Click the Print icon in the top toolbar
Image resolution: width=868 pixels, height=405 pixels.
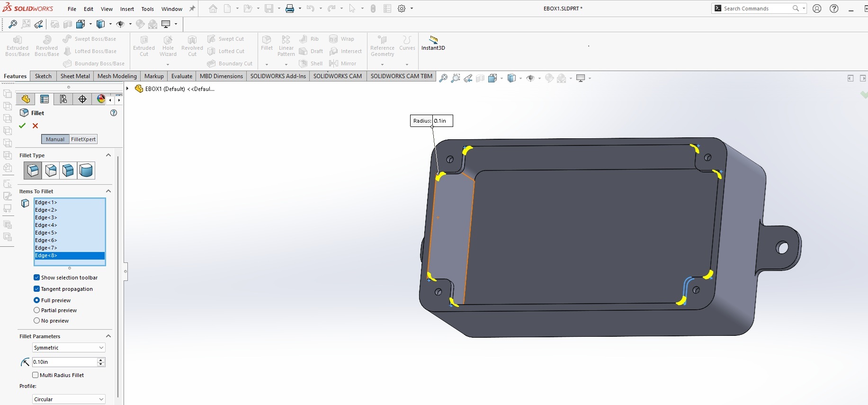(290, 9)
